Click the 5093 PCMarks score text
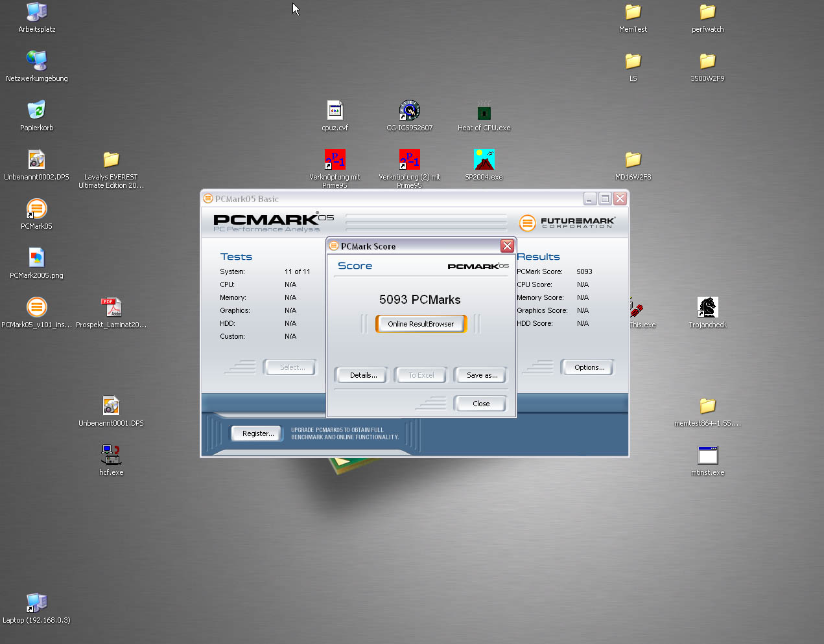Viewport: 824px width, 644px height. [420, 299]
